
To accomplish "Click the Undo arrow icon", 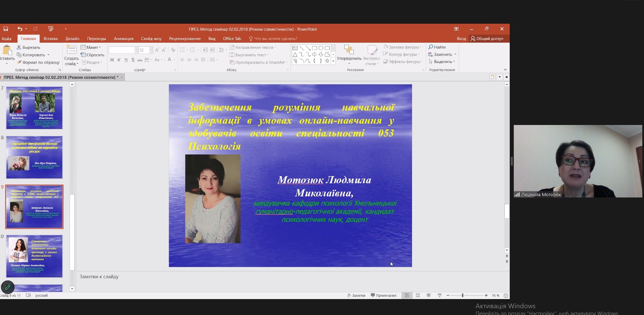I will 20,29.
